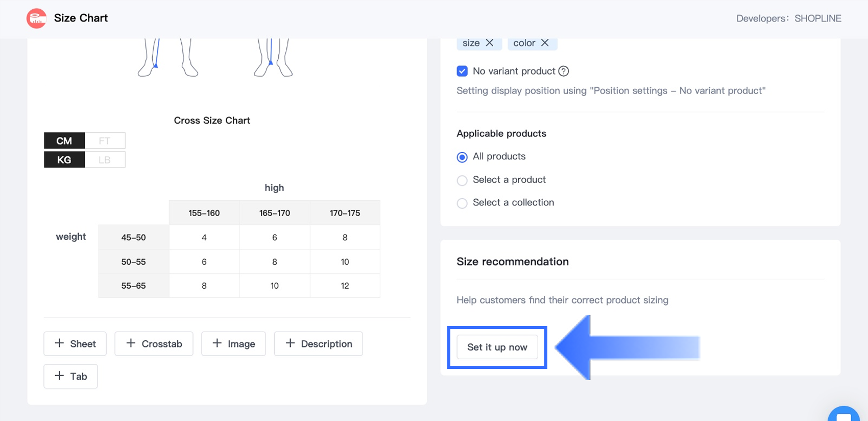Click the 165-170 height column header
This screenshot has height=421, width=868.
point(275,213)
